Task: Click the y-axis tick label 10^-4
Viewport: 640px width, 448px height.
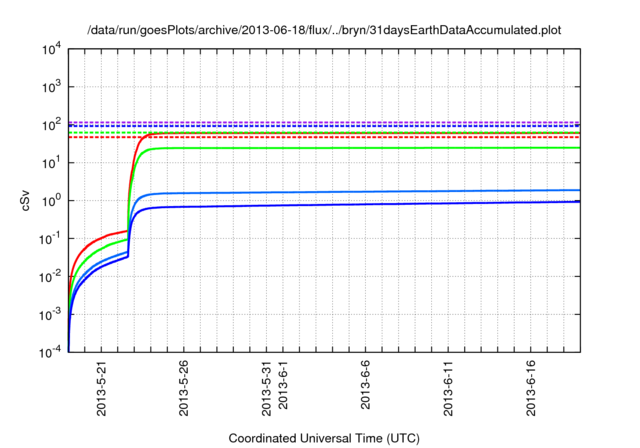Action: (x=50, y=352)
